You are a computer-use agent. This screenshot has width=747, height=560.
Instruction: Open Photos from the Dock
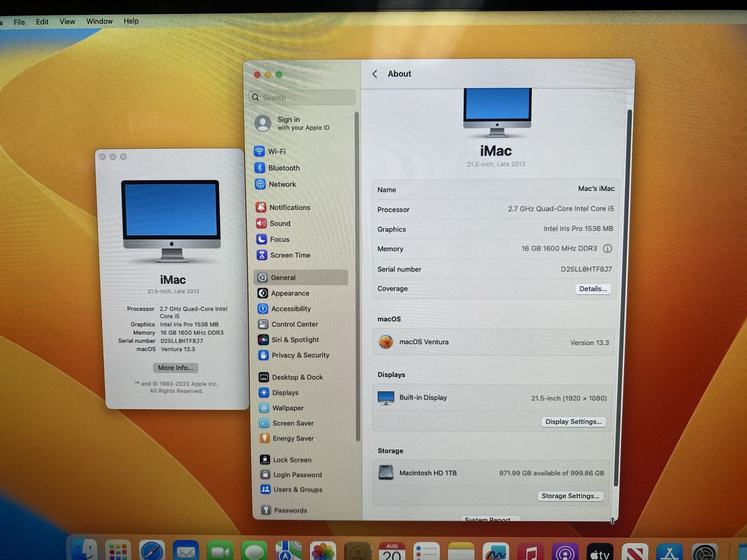pos(323,551)
